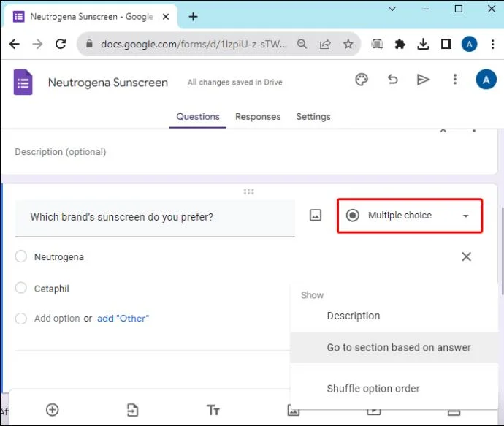Open the Google account avatar in Forms header
The height and width of the screenshot is (426, 504).
pyautogui.click(x=486, y=80)
